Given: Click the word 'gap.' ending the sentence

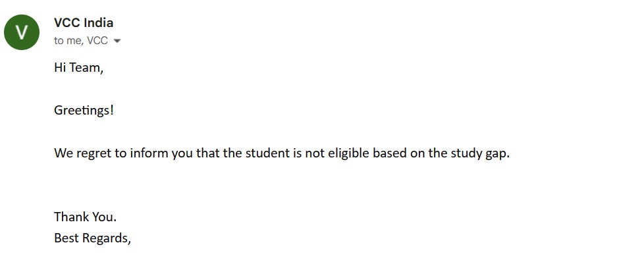Looking at the screenshot, I should point(495,155).
